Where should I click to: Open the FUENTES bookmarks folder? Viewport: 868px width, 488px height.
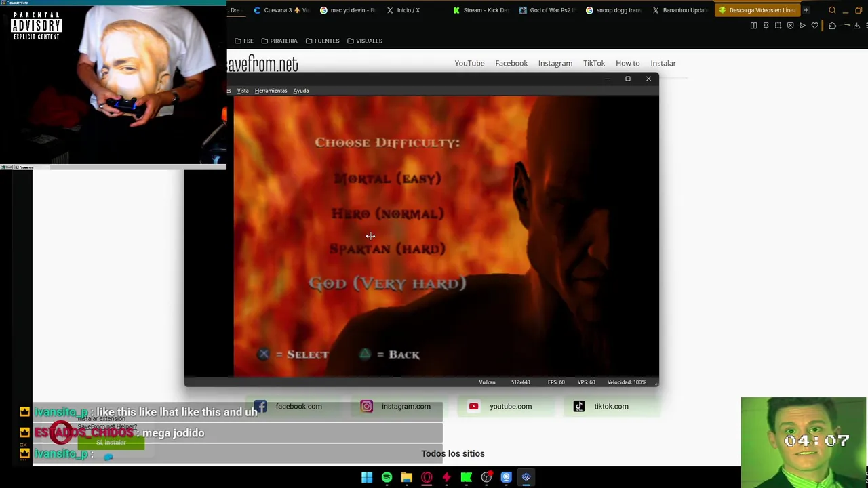coord(322,41)
